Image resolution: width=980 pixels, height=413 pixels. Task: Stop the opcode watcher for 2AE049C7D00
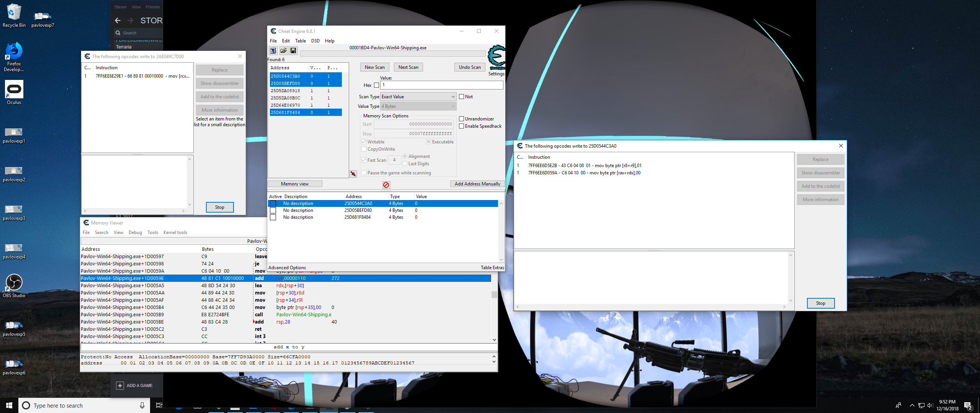220,207
